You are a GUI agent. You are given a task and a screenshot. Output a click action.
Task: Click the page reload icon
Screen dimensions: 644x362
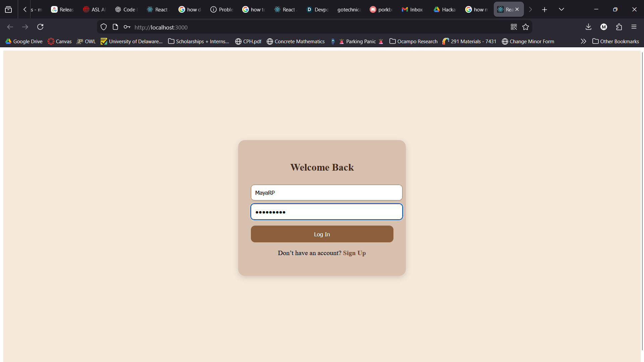tap(40, 27)
